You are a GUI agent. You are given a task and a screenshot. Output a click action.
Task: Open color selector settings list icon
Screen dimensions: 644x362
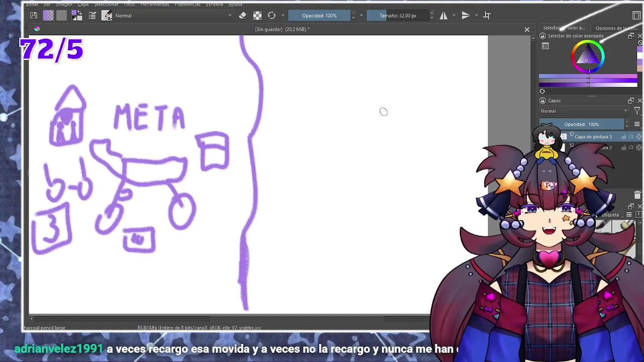[x=545, y=46]
